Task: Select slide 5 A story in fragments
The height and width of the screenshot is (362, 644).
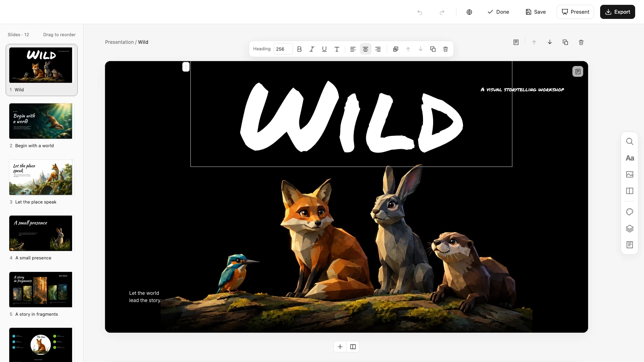Action: pos(41,294)
